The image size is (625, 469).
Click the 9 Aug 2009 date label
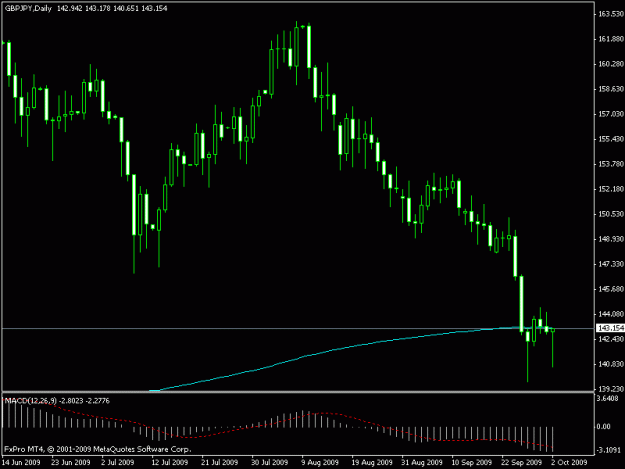pos(320,462)
